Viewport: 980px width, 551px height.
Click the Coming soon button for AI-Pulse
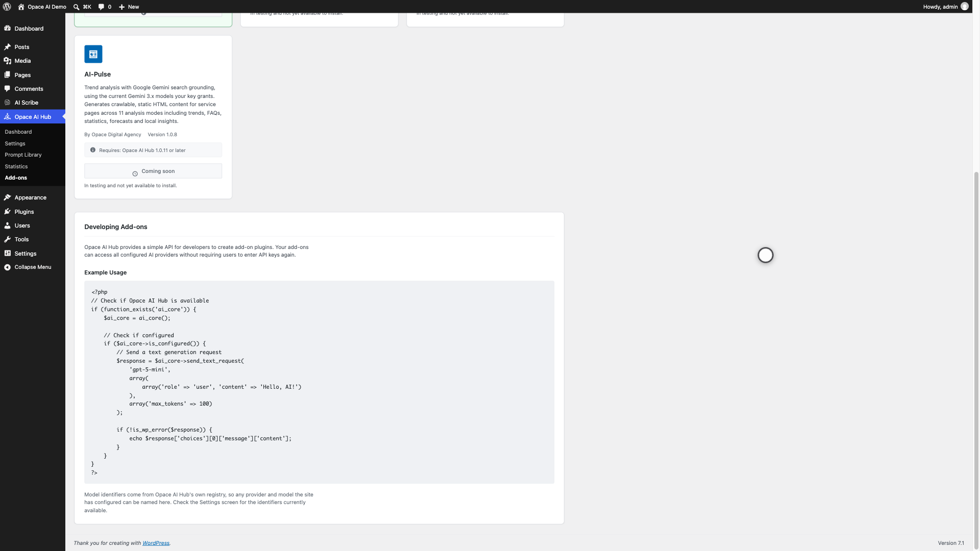[153, 171]
